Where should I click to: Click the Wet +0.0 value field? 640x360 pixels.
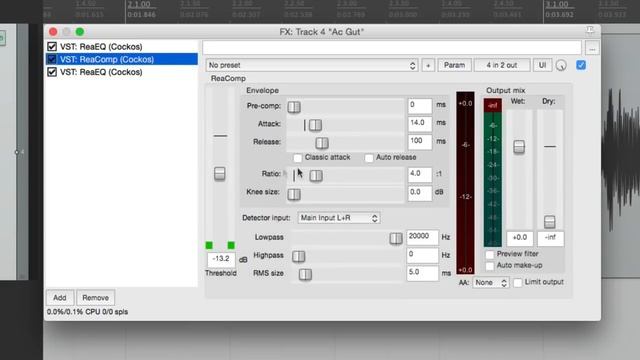(x=520, y=238)
